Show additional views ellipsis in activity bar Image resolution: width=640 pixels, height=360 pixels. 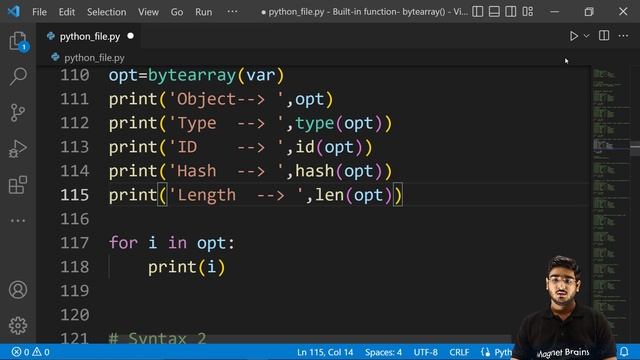pyautogui.click(x=18, y=220)
